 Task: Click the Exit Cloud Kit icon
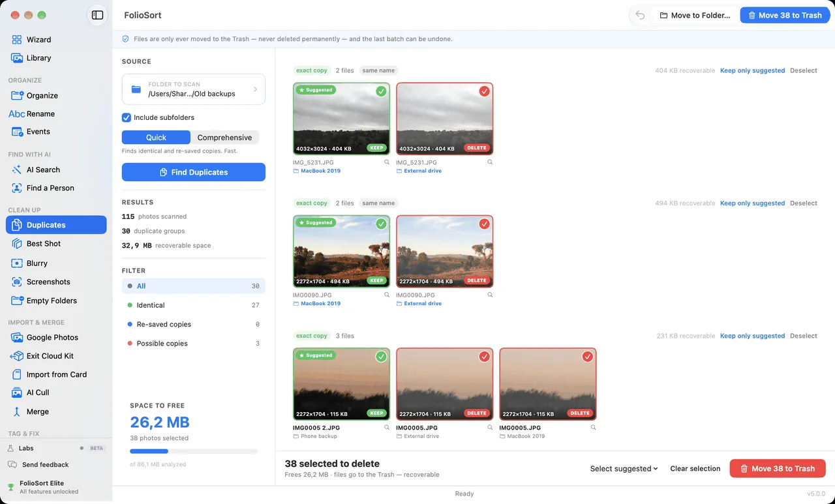pos(17,356)
